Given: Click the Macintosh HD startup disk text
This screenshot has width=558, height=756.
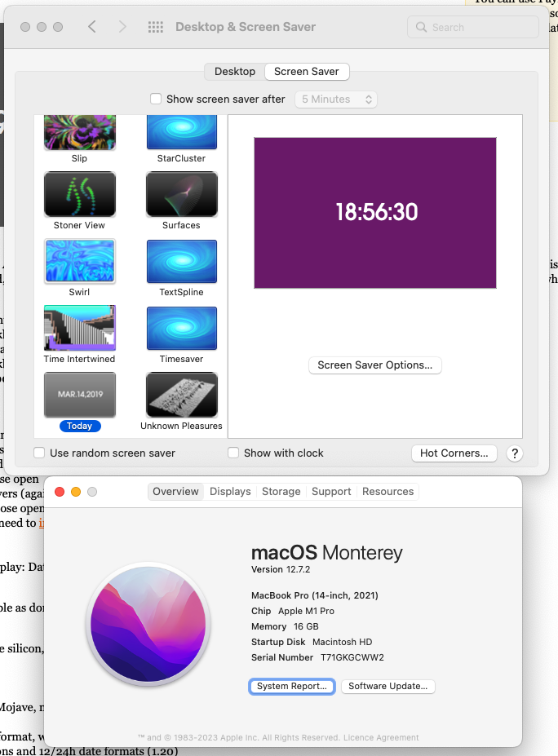Looking at the screenshot, I should (x=343, y=642).
